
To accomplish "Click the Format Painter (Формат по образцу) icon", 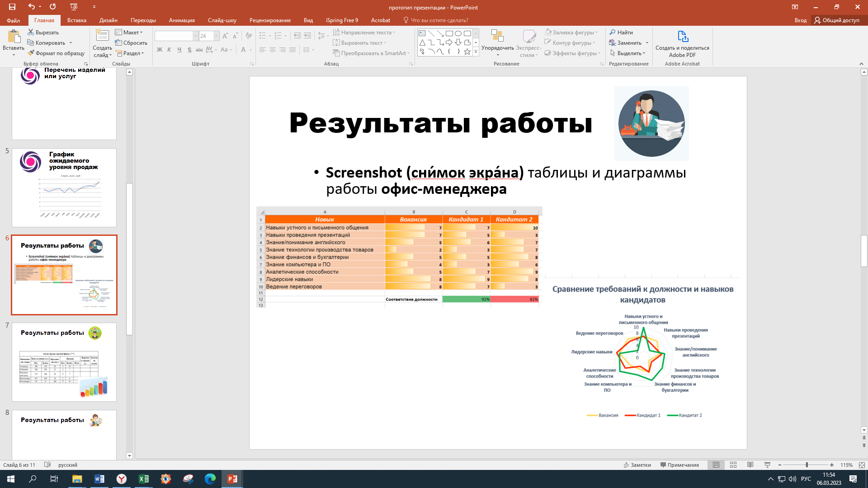I will (x=31, y=53).
